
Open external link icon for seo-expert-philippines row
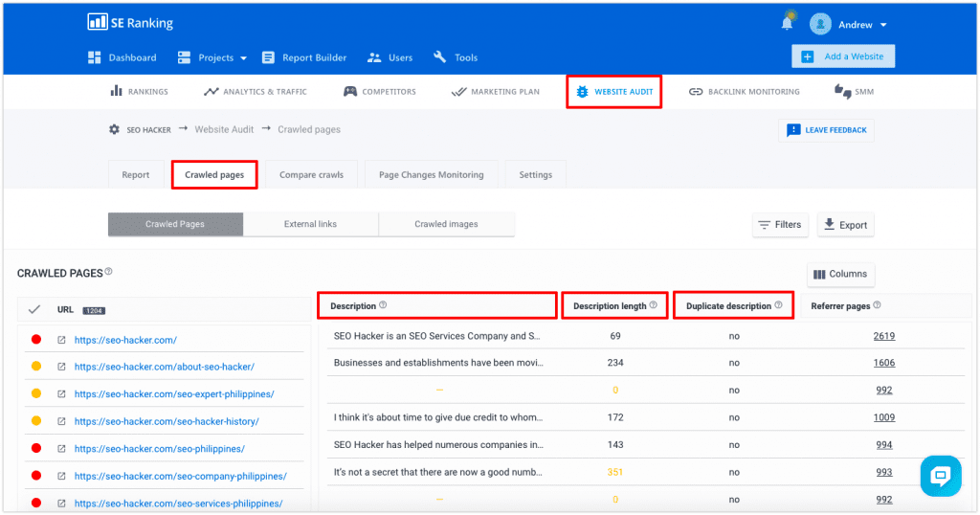click(x=61, y=393)
